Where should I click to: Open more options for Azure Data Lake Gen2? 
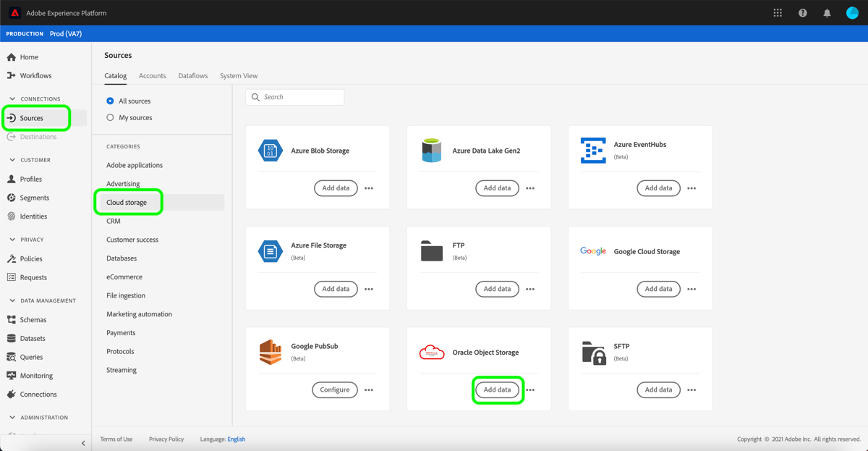pyautogui.click(x=530, y=188)
